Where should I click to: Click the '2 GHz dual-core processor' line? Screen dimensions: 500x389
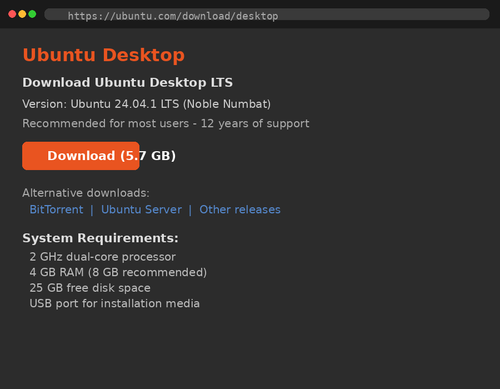click(x=103, y=257)
